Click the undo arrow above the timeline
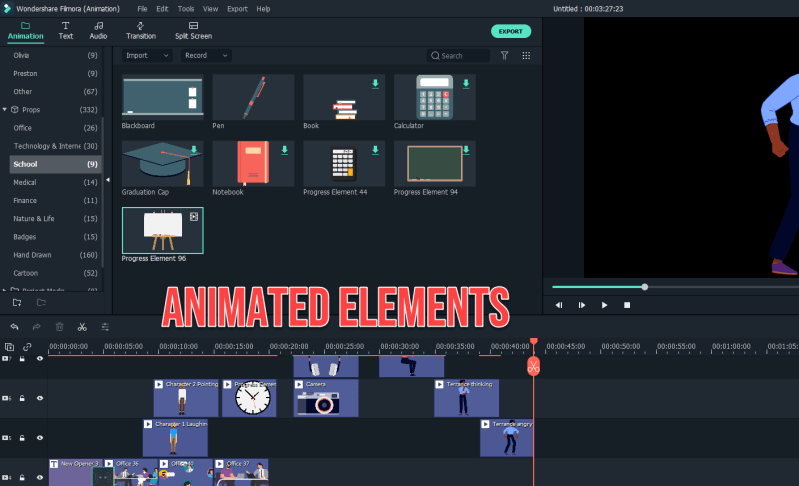 pyautogui.click(x=14, y=327)
